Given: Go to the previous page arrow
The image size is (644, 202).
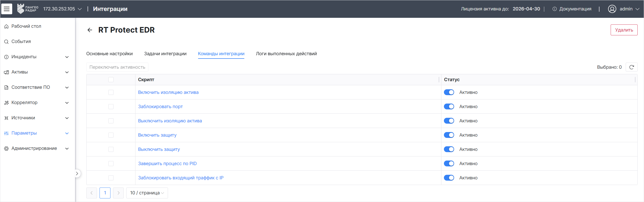Looking at the screenshot, I should (92, 193).
